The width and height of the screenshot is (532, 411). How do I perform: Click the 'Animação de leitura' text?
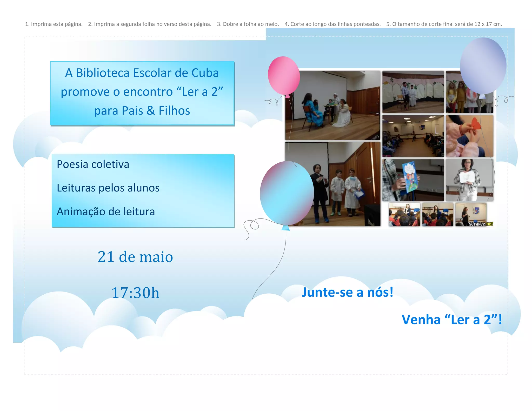[106, 211]
